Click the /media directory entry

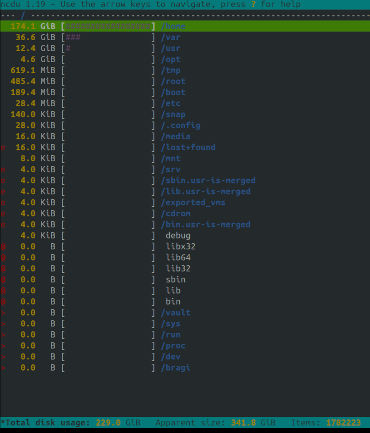click(176, 136)
